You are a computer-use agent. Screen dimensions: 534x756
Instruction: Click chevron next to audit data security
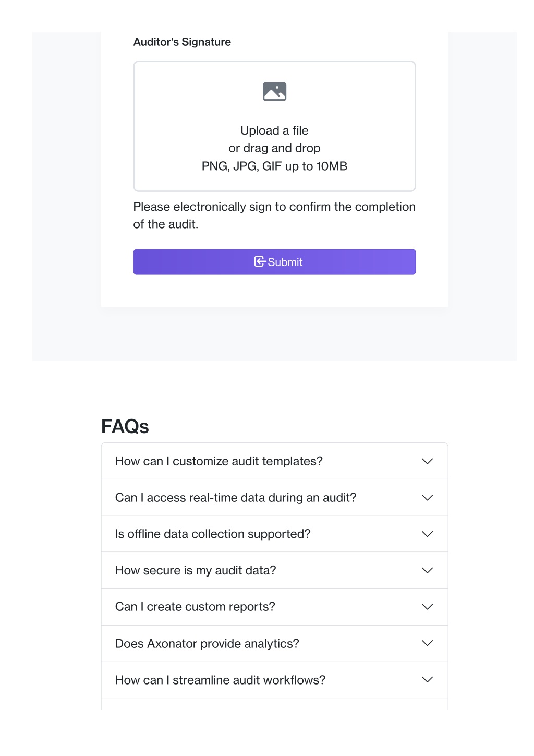427,570
